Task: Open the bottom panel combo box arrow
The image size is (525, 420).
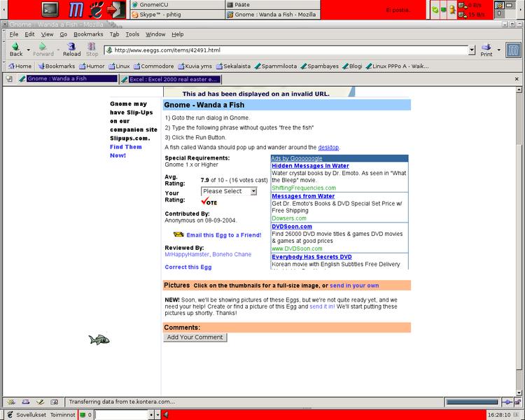Action: [x=157, y=415]
